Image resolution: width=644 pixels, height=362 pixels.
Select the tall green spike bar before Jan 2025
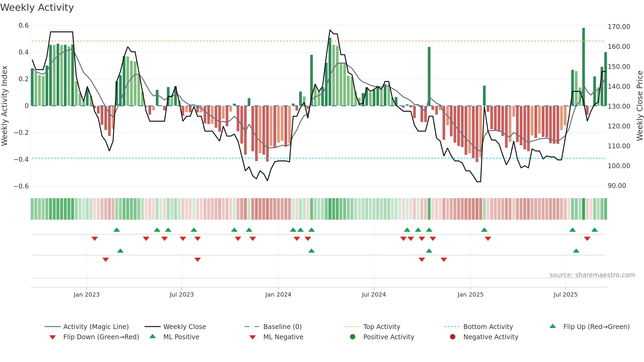[429, 76]
